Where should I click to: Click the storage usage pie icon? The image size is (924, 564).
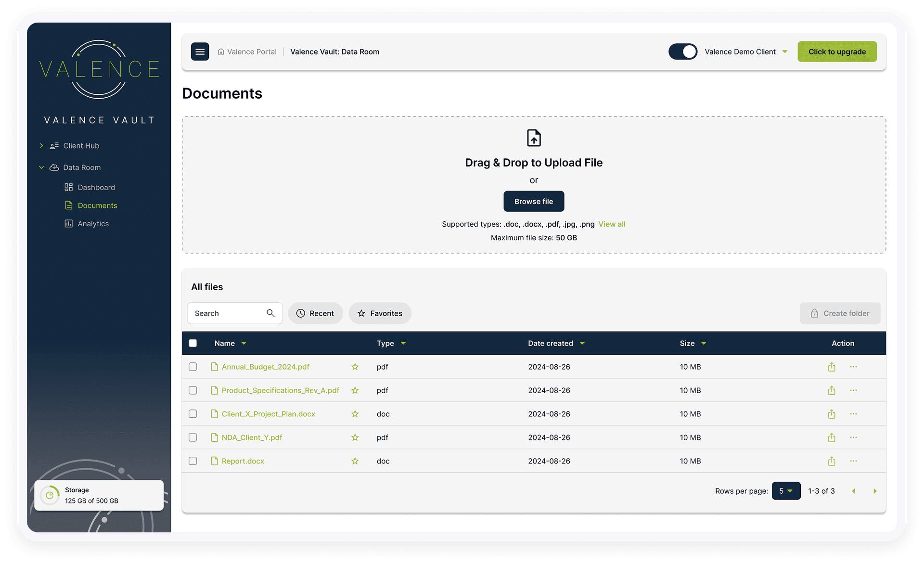(x=50, y=495)
